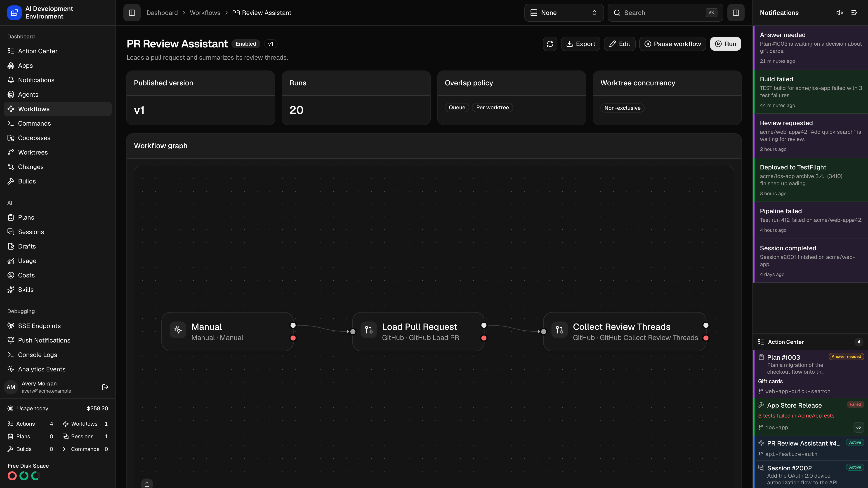This screenshot has height=488, width=868.
Task: Toggle the graph lock icon
Action: (x=147, y=484)
